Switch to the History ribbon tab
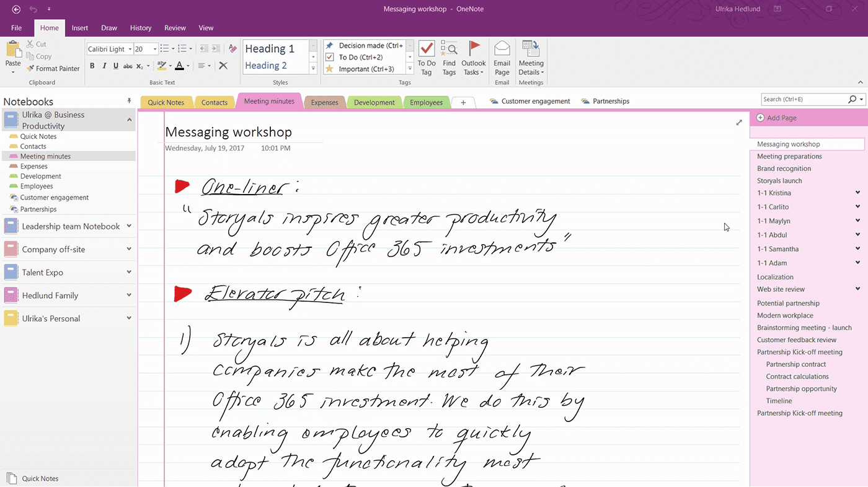 tap(141, 28)
